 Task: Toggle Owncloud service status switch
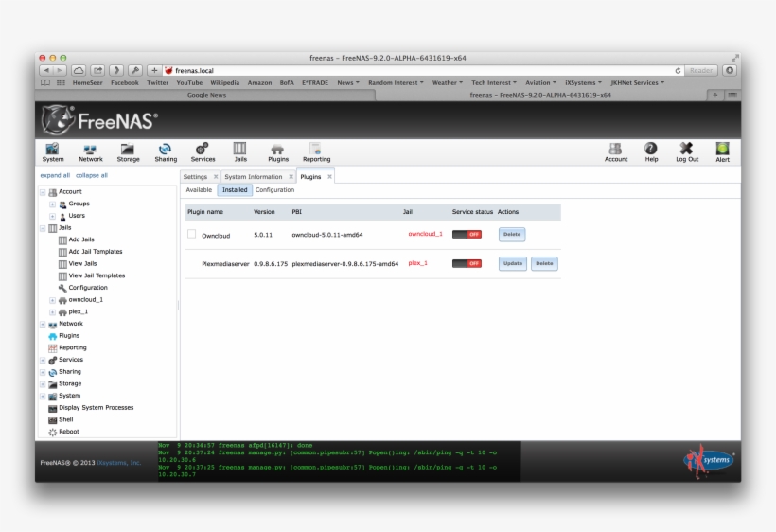(467, 234)
